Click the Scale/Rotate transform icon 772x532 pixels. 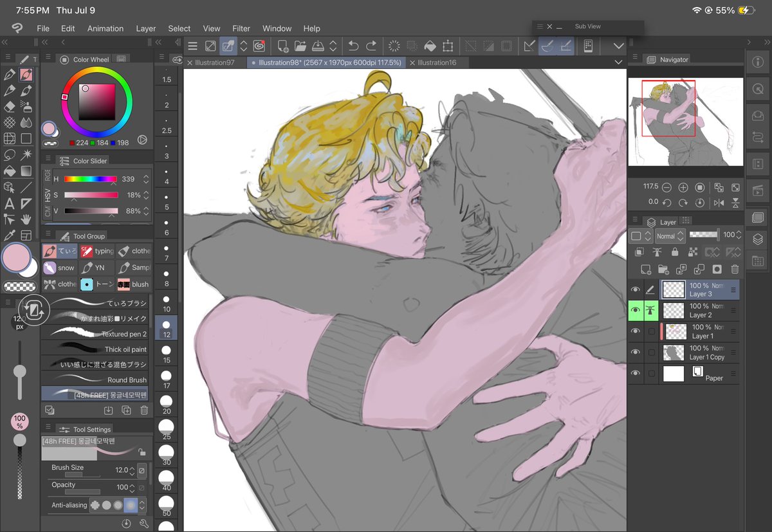point(448,46)
